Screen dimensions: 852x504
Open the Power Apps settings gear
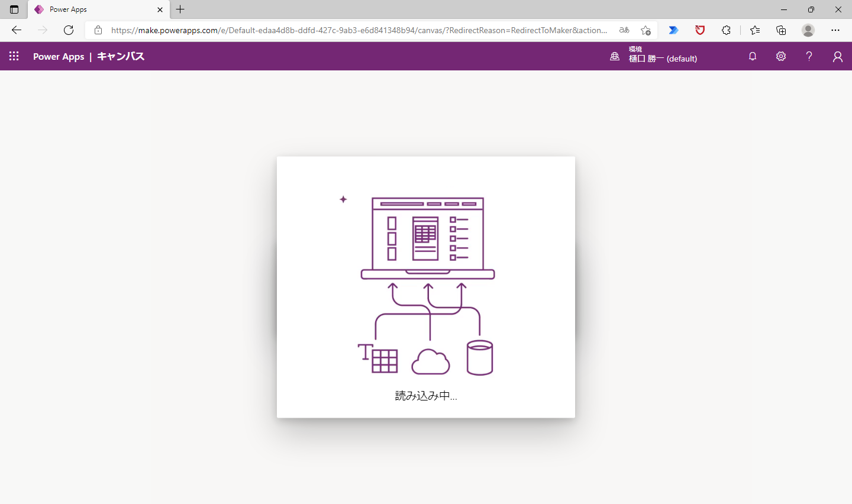click(781, 56)
